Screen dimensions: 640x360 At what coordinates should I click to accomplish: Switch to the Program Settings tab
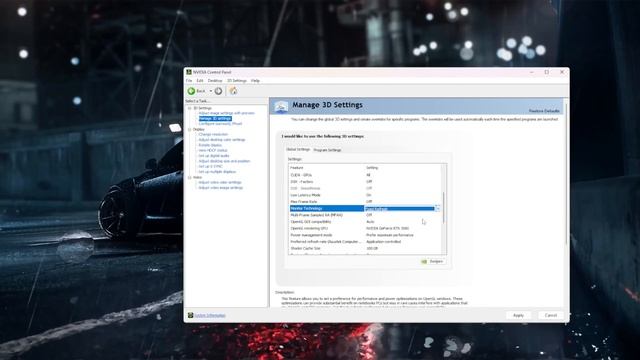click(327, 150)
